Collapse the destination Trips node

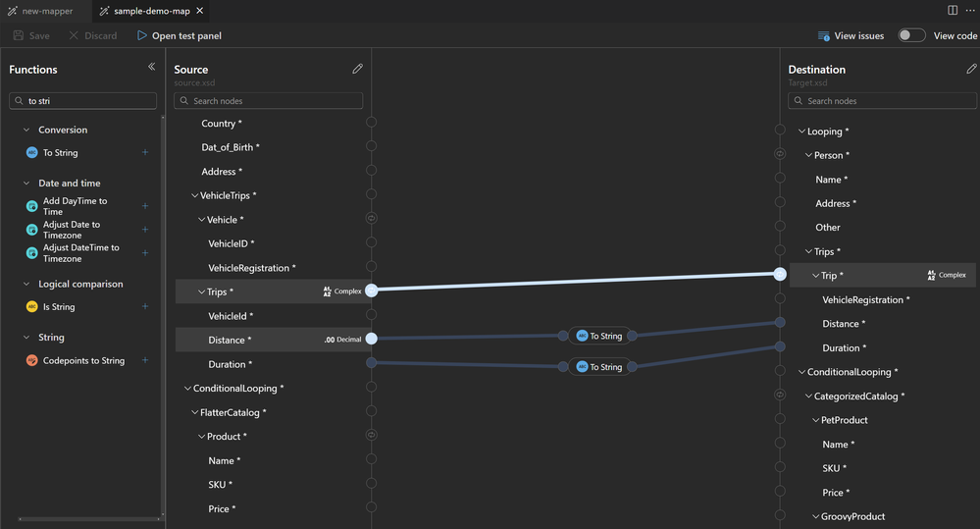808,251
